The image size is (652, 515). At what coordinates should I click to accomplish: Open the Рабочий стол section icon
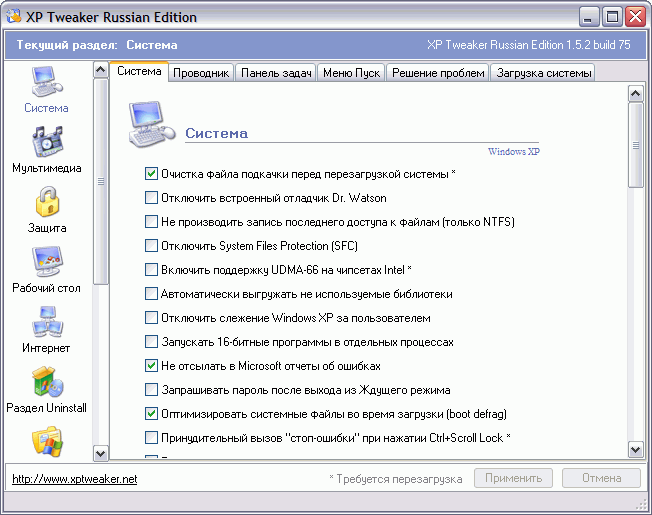(47, 261)
